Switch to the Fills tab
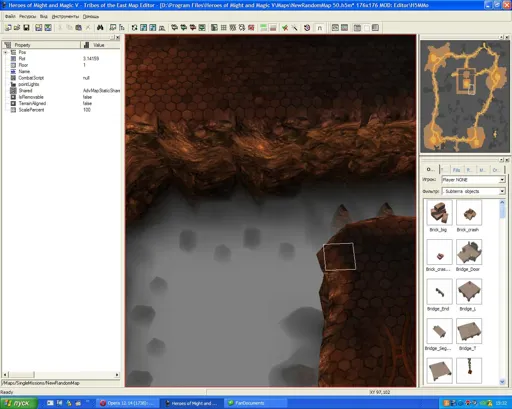Screen dimensions: 512x409 click(x=456, y=170)
